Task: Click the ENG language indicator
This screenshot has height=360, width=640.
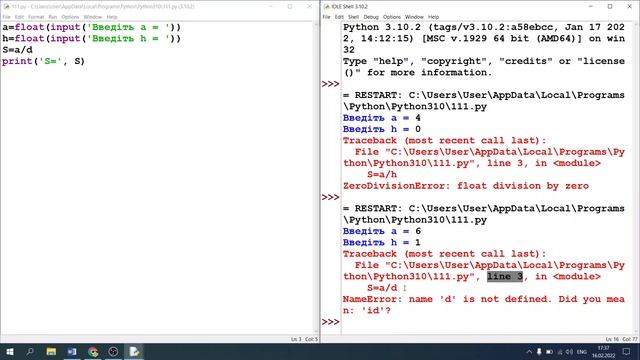Action: point(582,351)
